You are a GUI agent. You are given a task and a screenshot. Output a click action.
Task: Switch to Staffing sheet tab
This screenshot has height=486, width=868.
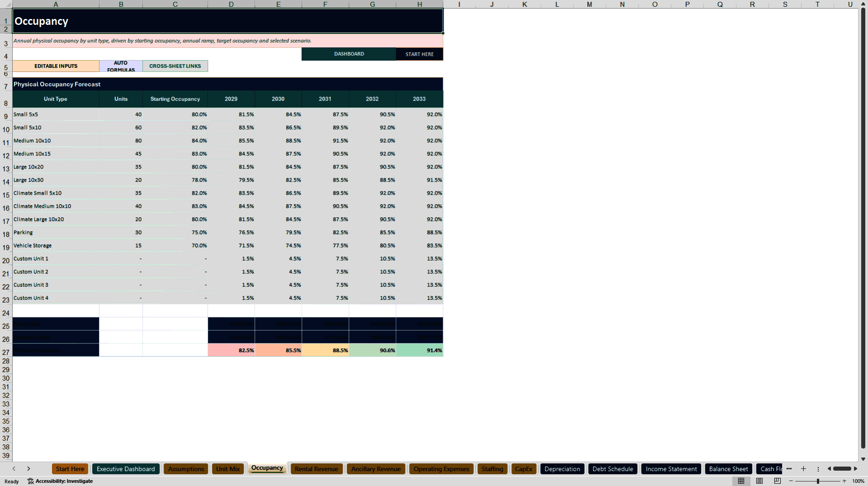click(492, 469)
